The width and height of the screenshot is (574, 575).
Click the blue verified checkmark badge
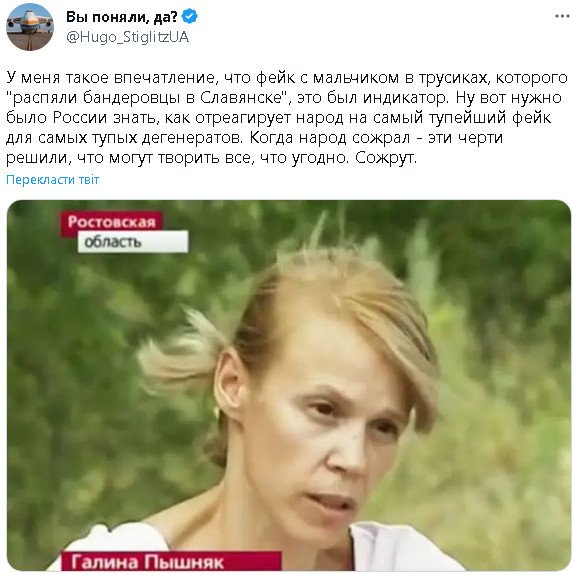coord(190,17)
